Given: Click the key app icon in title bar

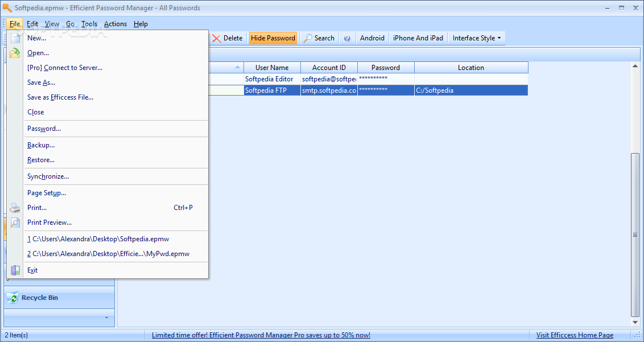Looking at the screenshot, I should point(7,8).
